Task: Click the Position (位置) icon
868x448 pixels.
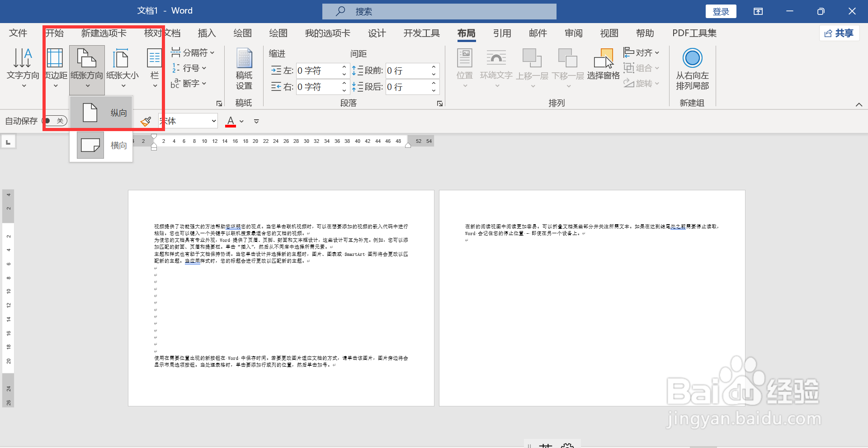Action: (465, 68)
